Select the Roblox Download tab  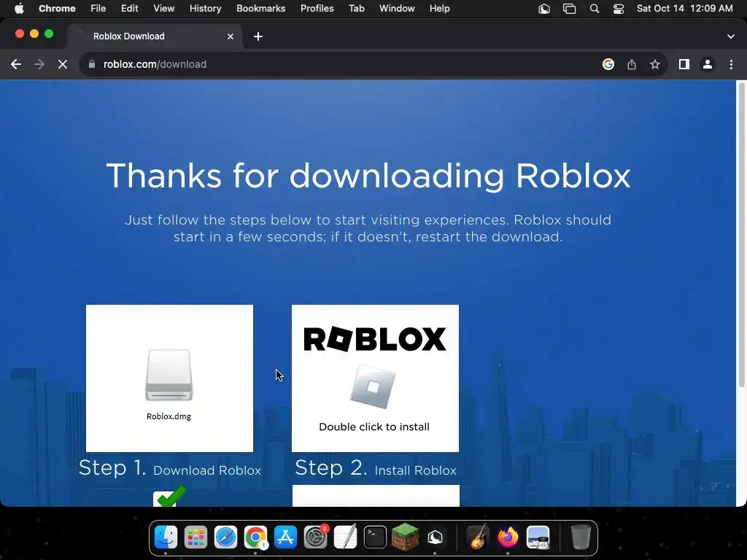click(155, 36)
